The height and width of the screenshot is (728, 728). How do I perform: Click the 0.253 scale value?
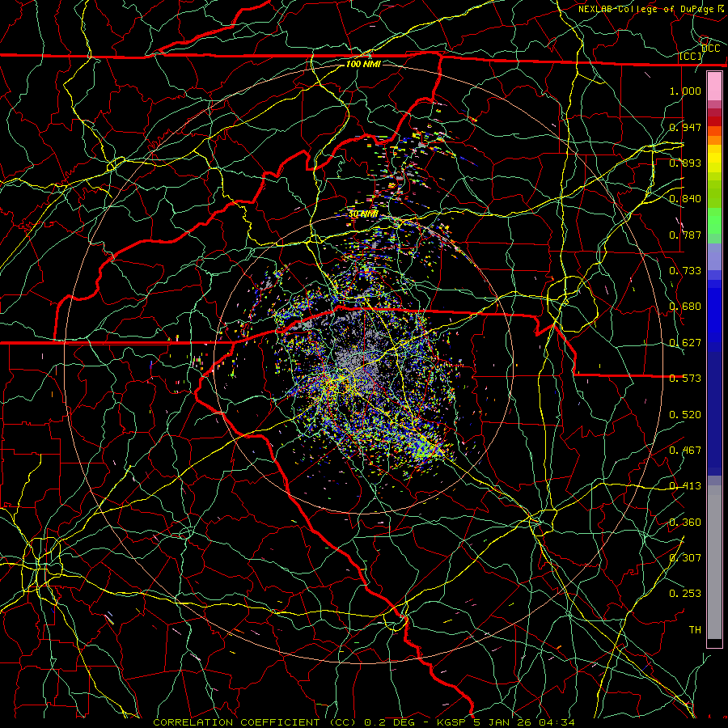685,594
